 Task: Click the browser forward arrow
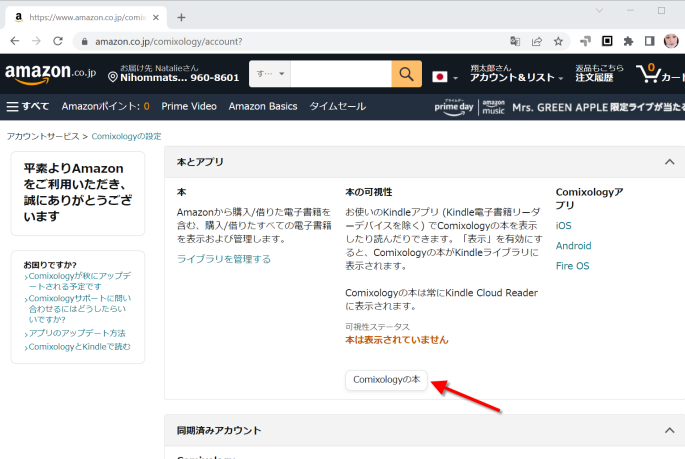click(x=36, y=41)
